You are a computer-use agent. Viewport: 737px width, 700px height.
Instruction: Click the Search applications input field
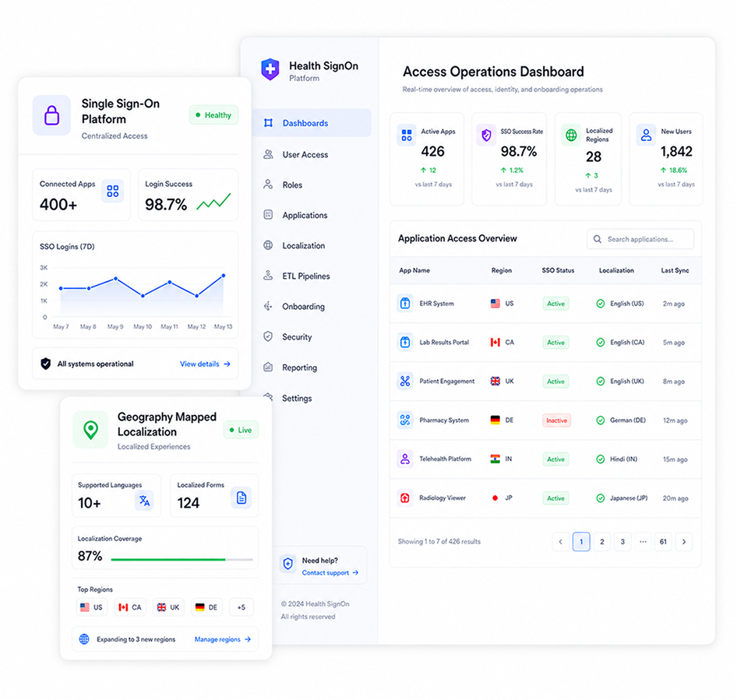point(640,239)
